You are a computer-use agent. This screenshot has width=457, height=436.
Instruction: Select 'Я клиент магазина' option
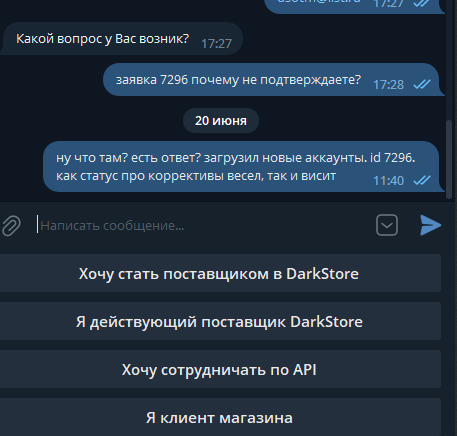coord(219,417)
